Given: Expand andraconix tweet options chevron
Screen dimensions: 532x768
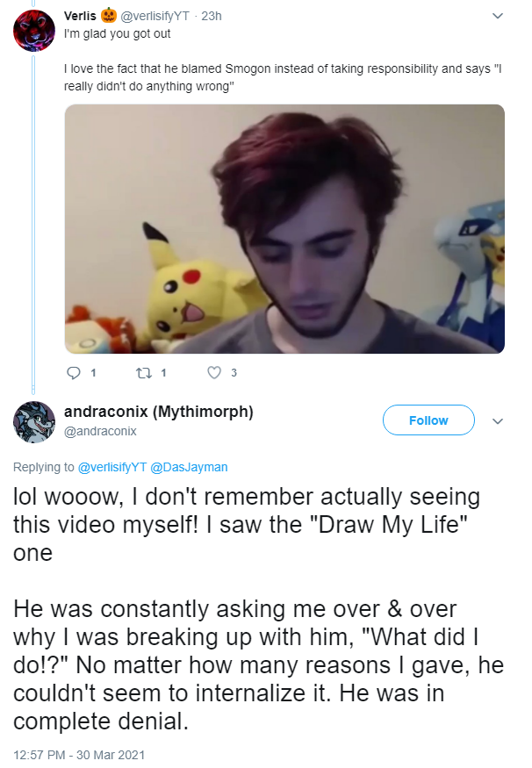Looking at the screenshot, I should (x=497, y=421).
